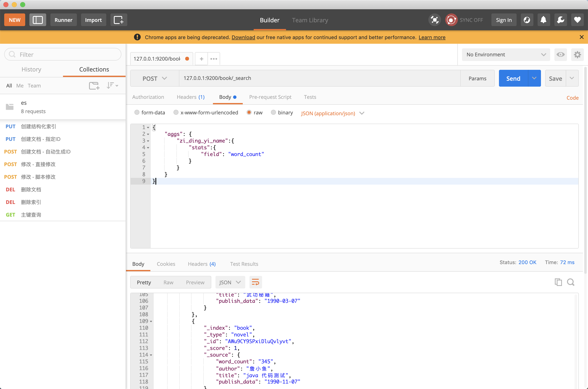Open the wrench settings icon
This screenshot has width=588, height=389.
[560, 20]
